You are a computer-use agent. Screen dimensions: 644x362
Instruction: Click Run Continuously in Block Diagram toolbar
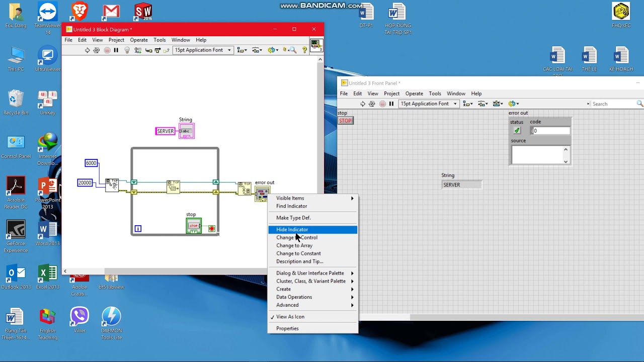97,50
